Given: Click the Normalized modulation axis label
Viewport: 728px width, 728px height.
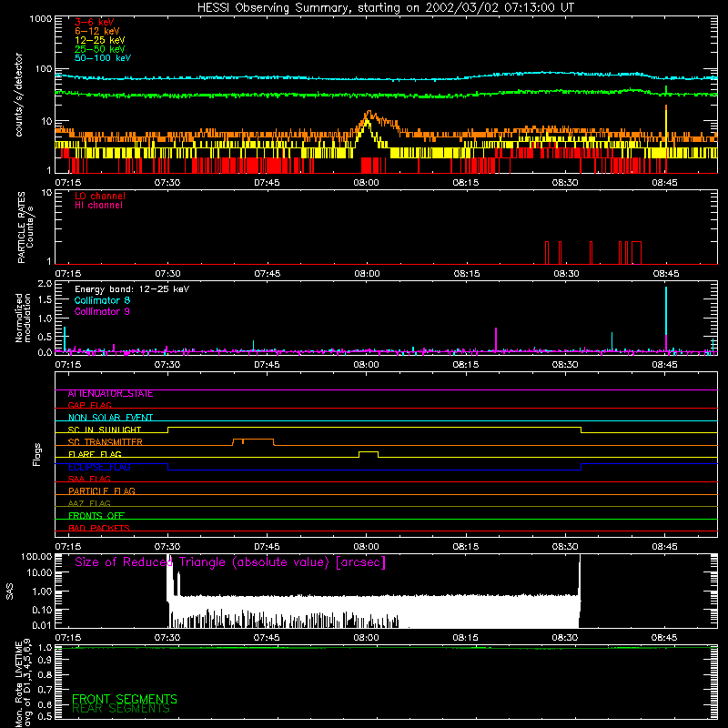Looking at the screenshot, I should [23, 318].
